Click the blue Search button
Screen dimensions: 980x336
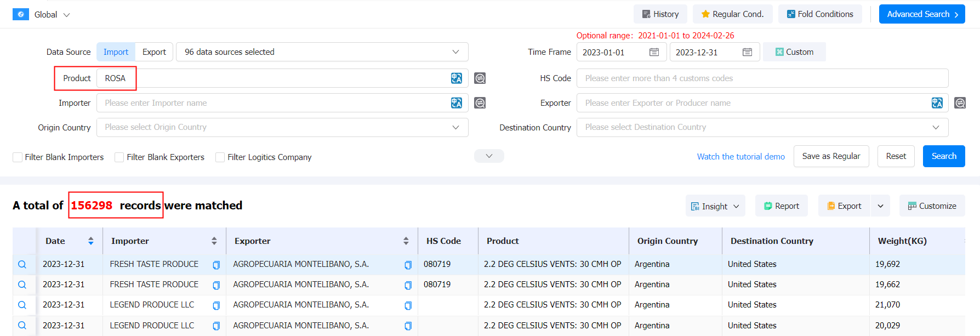click(943, 156)
